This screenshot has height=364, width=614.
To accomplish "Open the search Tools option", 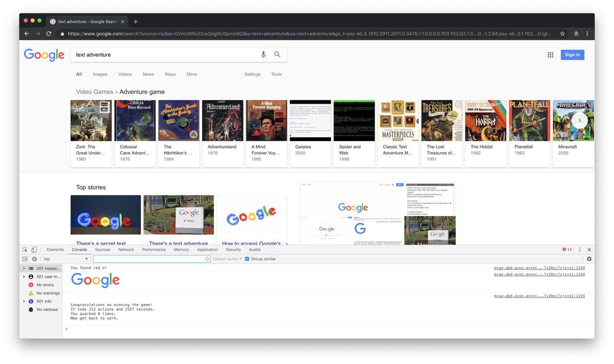I will coord(276,74).
